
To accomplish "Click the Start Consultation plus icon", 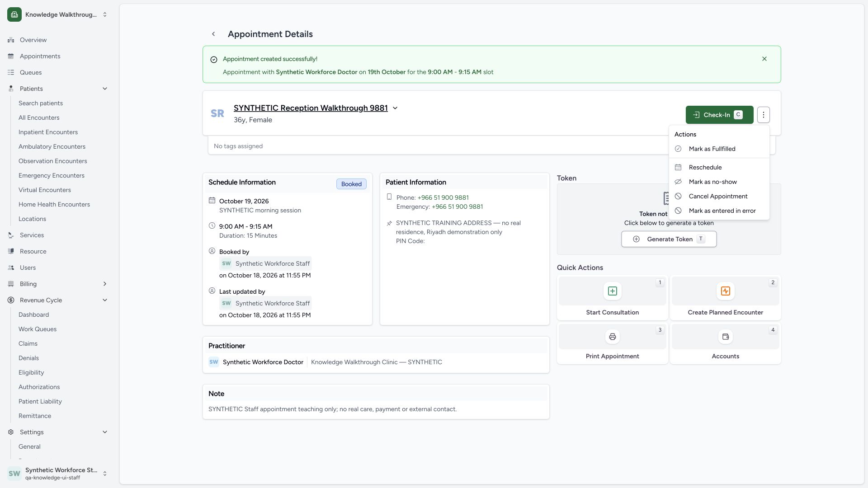I will 613,291.
